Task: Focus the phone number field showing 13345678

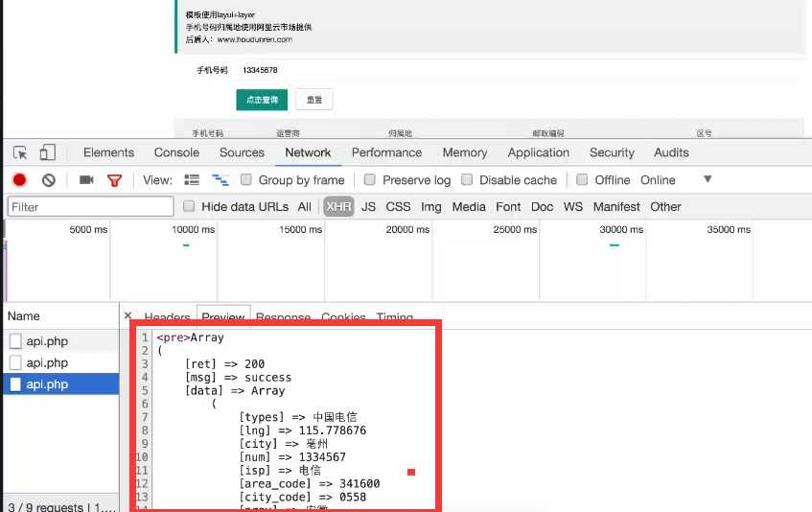Action: click(x=521, y=70)
